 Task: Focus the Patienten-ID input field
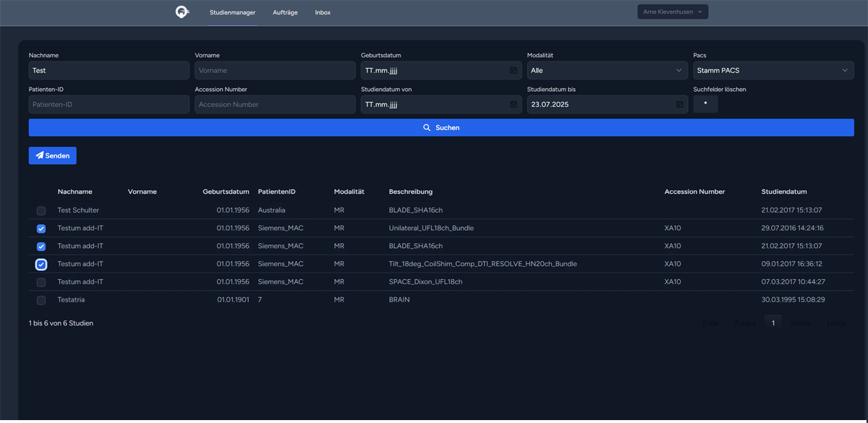109,104
